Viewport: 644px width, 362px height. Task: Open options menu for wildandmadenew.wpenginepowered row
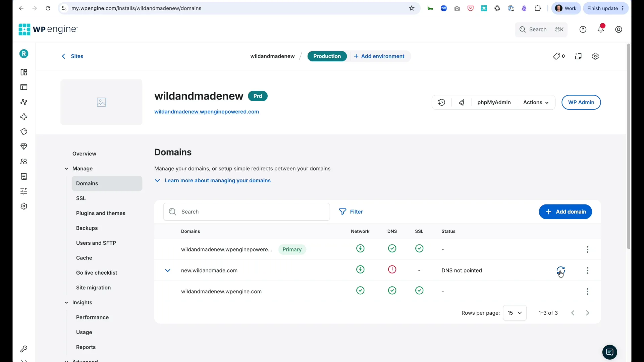coord(588,250)
